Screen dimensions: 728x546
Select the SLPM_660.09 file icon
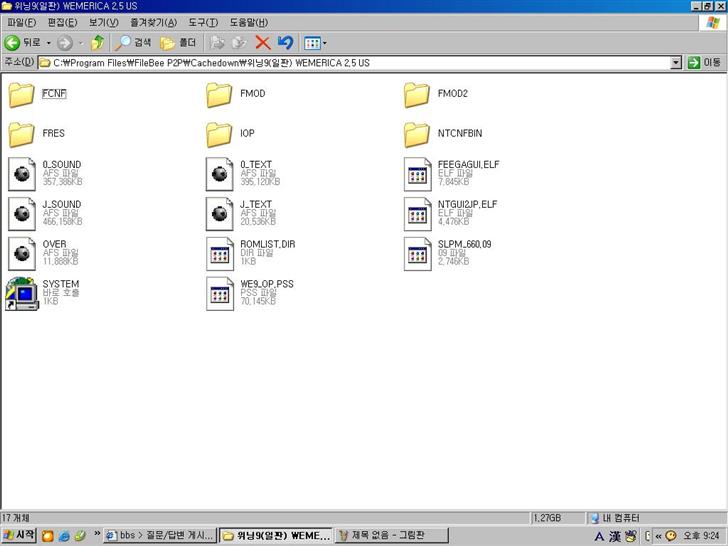coord(417,254)
